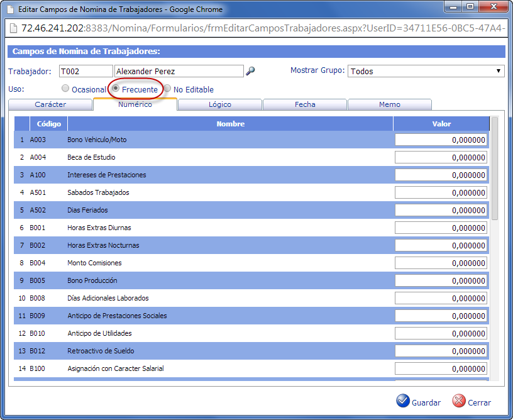The width and height of the screenshot is (513, 420).
Task: Close the Chrome window
Action: 494,7
